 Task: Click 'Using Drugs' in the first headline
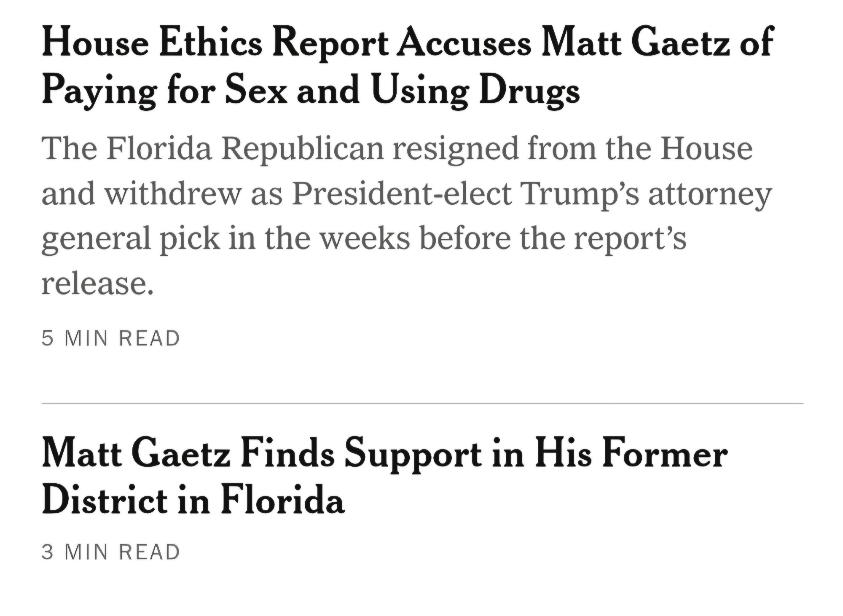(475, 90)
